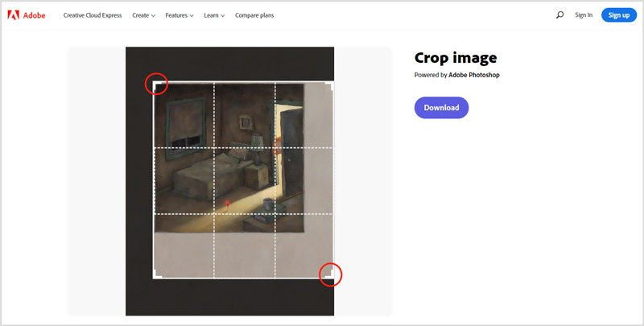Click the bedroom painting in the crop area
The width and height of the screenshot is (644, 326).
229,158
